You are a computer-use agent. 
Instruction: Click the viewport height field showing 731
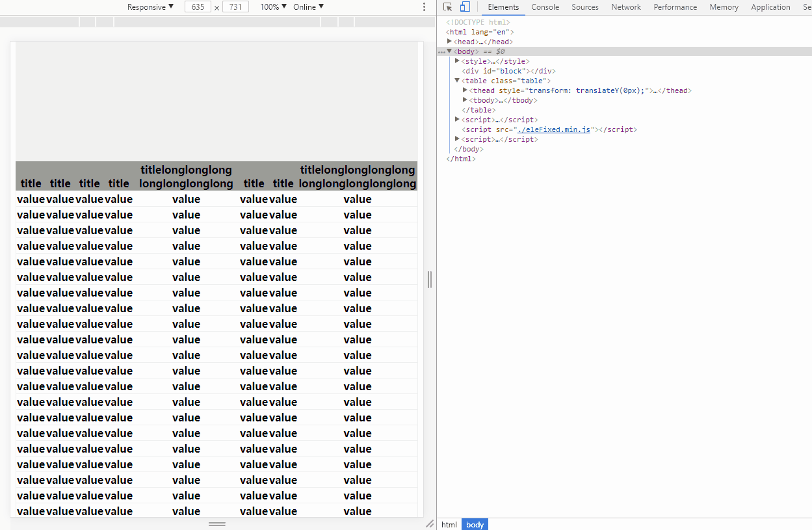[235, 7]
